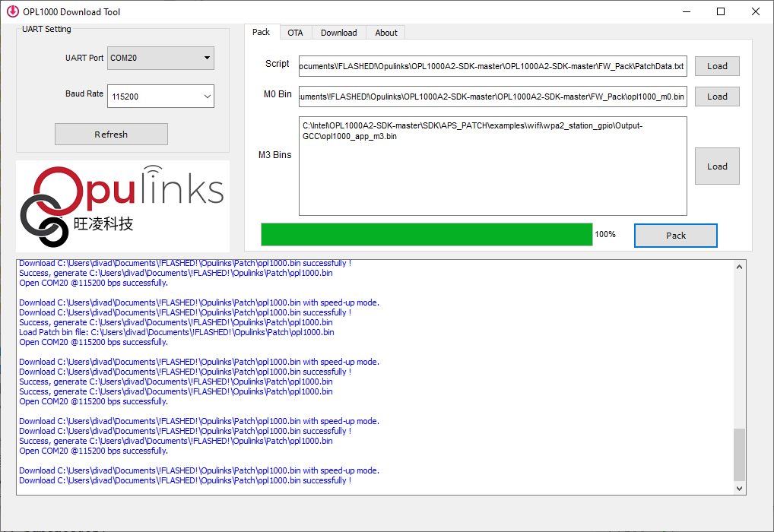
Task: Minimize the OPL1000 Download Tool window
Action: click(686, 11)
